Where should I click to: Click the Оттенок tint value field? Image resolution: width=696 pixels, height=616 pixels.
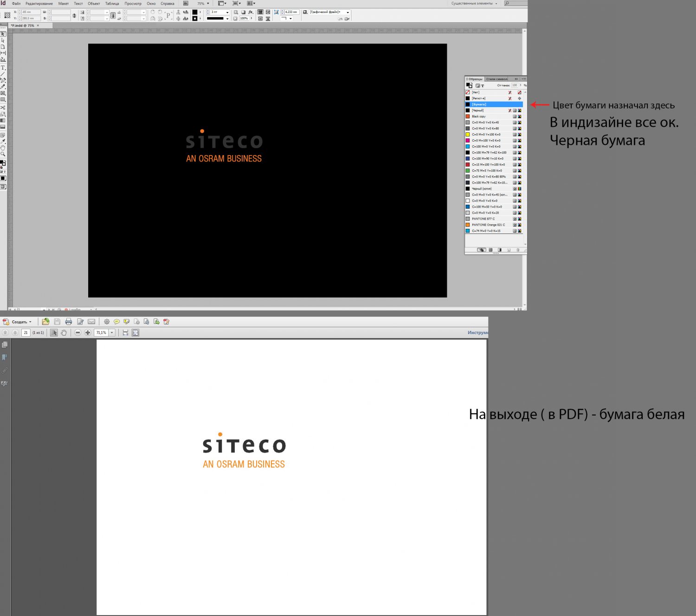click(515, 85)
